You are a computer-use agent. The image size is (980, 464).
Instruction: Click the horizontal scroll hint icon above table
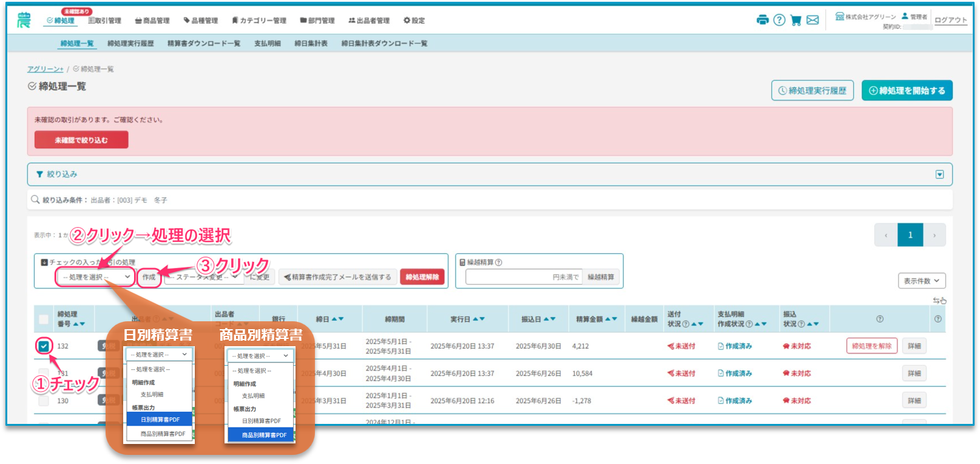(939, 300)
